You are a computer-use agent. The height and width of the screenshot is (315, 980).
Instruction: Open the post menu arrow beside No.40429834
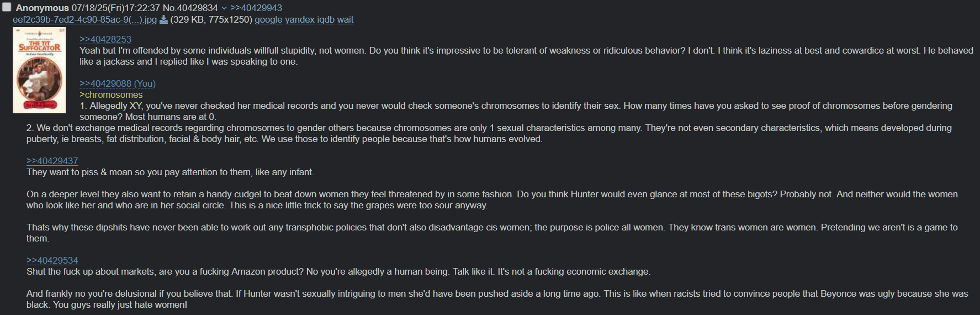coord(224,8)
